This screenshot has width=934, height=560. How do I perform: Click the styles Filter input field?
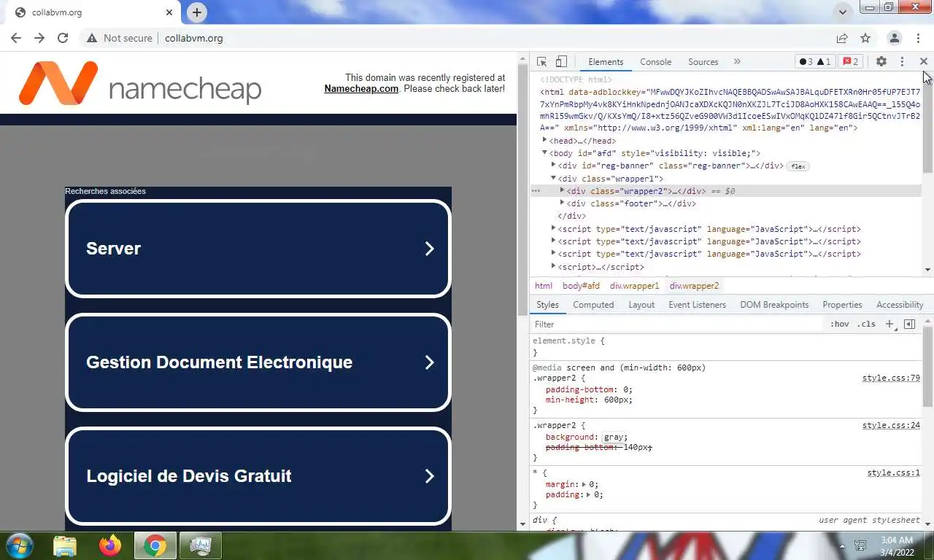tap(677, 324)
